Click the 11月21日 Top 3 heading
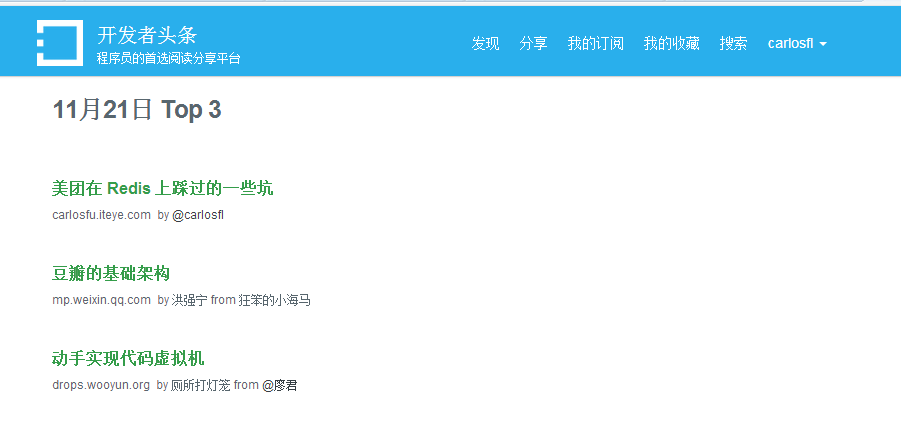This screenshot has width=901, height=427. pos(137,109)
